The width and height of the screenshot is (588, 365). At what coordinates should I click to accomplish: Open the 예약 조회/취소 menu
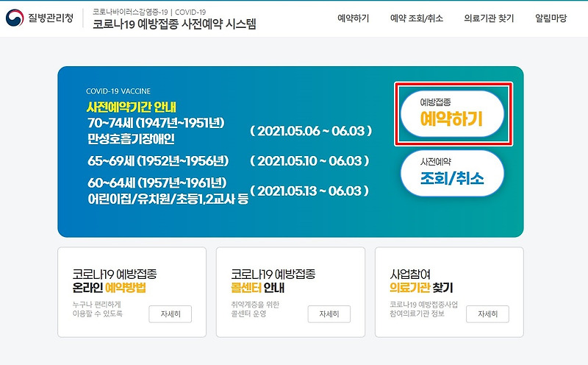click(x=417, y=18)
